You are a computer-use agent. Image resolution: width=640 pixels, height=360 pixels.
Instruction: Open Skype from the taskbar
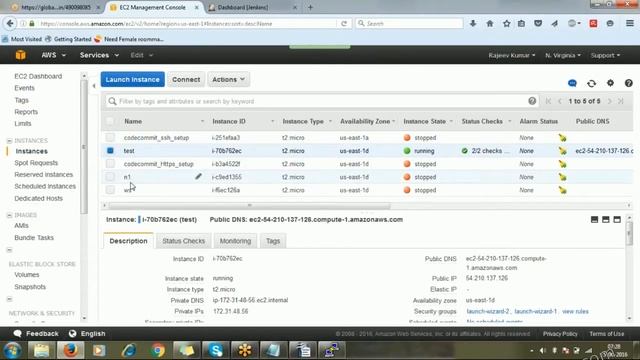[x=216, y=350]
